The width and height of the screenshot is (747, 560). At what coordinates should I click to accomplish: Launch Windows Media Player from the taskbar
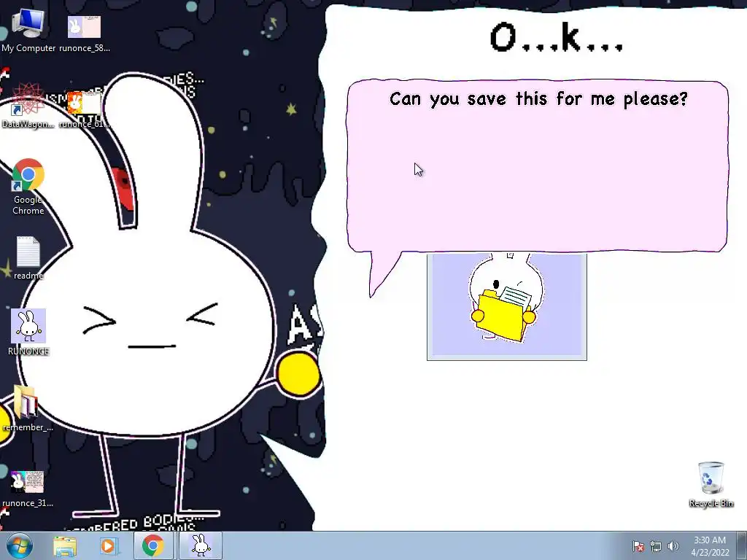(x=108, y=546)
